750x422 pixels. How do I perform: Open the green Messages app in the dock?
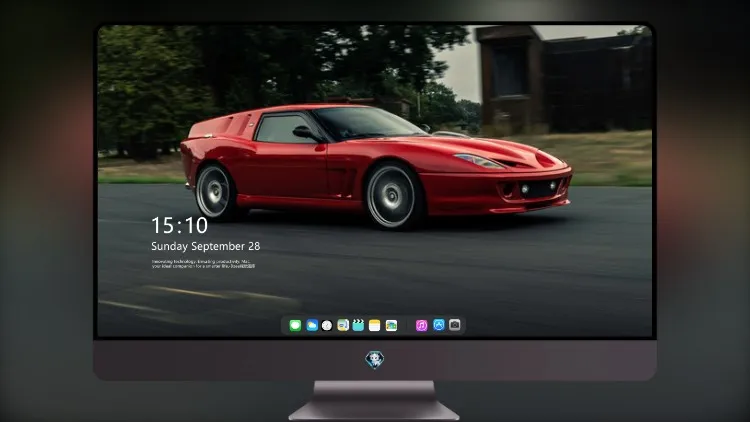coord(295,325)
